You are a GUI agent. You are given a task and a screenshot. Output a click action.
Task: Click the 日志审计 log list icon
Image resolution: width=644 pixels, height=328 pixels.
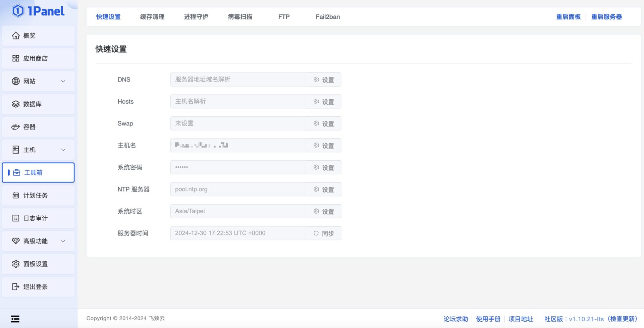click(16, 218)
